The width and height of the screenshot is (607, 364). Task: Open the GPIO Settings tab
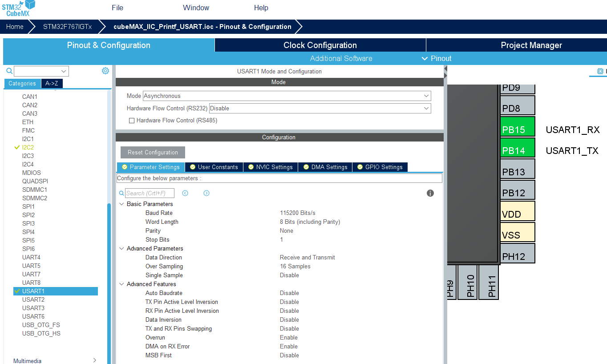pyautogui.click(x=380, y=167)
